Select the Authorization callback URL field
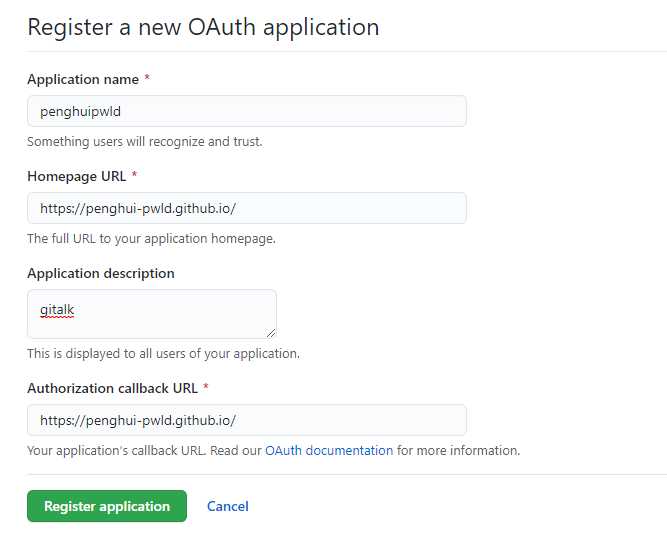The height and width of the screenshot is (543, 667). coord(246,420)
